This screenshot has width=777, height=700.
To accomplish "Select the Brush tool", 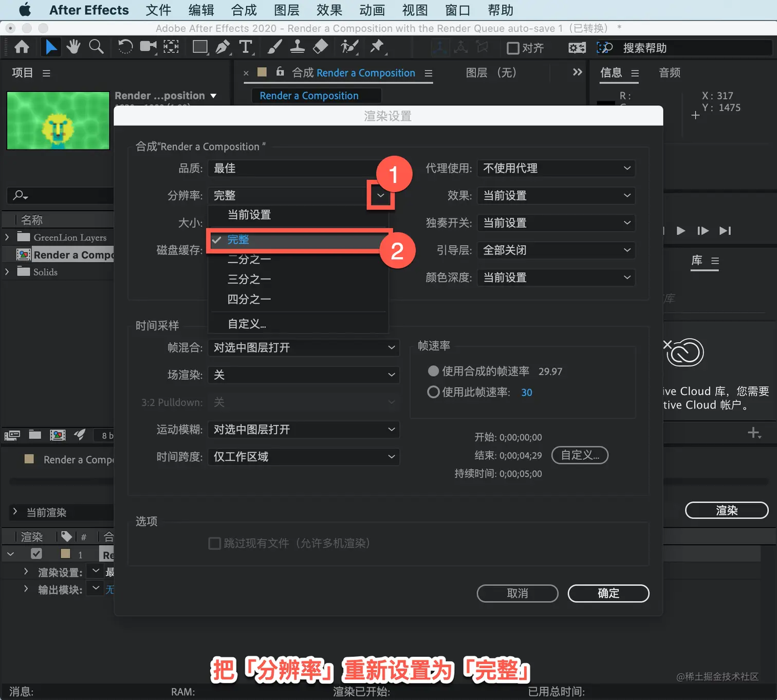I will coord(274,47).
